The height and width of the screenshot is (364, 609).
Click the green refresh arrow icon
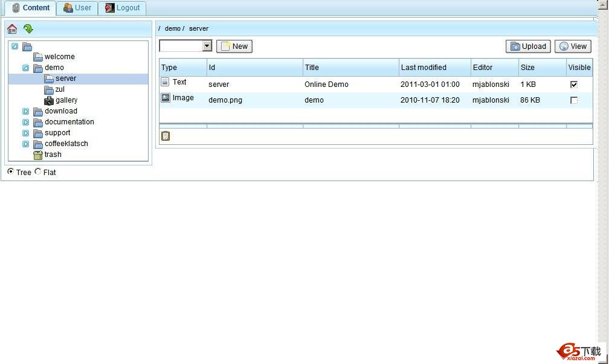tap(28, 29)
